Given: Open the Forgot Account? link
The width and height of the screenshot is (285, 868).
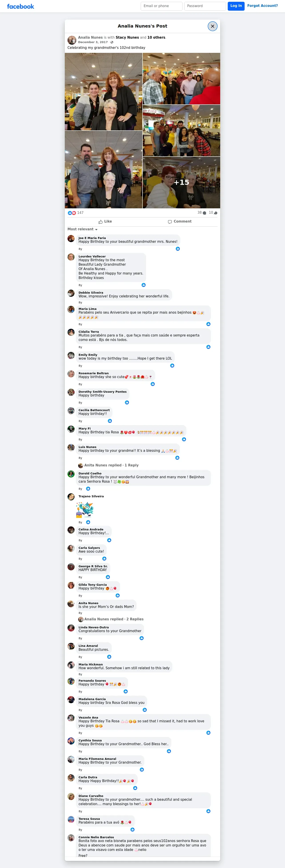Looking at the screenshot, I should pyautogui.click(x=262, y=6).
